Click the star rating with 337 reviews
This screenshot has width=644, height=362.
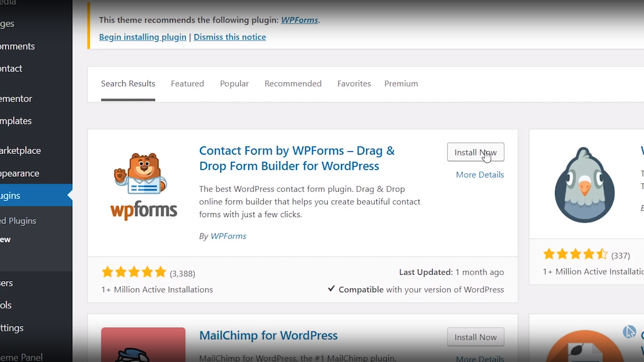[x=575, y=254]
